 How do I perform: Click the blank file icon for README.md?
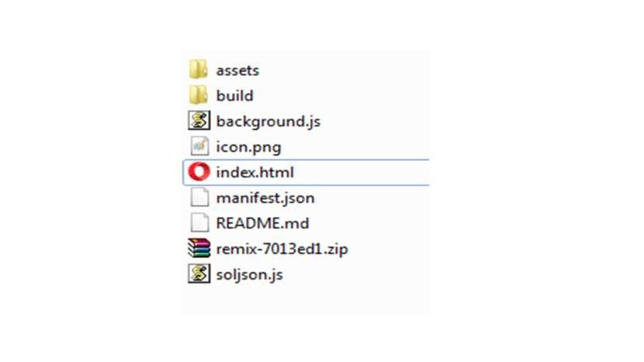[x=199, y=223]
